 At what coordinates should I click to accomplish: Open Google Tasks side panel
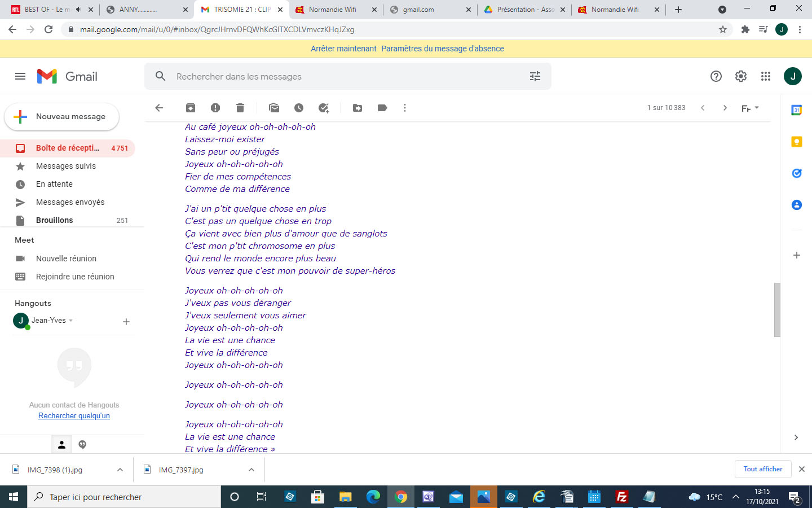[x=797, y=173]
